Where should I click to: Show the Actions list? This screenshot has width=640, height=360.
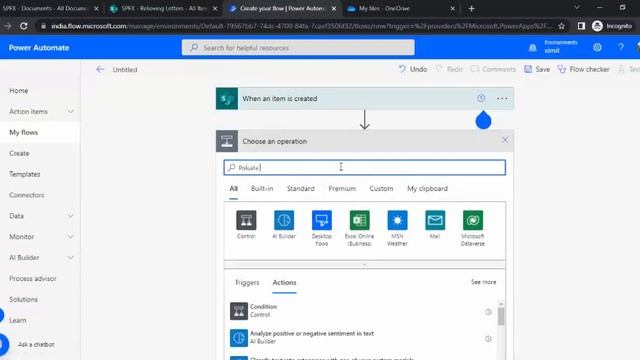click(284, 282)
